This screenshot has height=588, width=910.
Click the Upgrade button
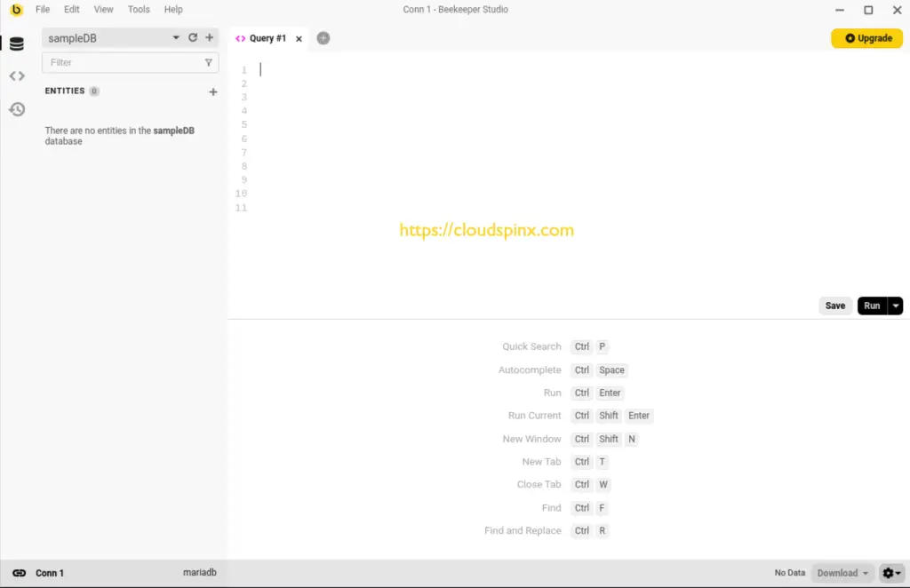(866, 38)
